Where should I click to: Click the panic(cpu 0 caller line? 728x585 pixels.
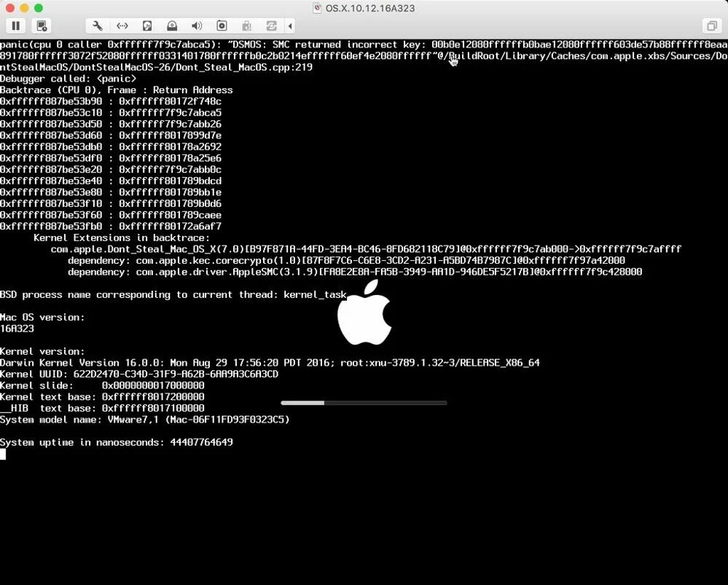pyautogui.click(x=364, y=44)
